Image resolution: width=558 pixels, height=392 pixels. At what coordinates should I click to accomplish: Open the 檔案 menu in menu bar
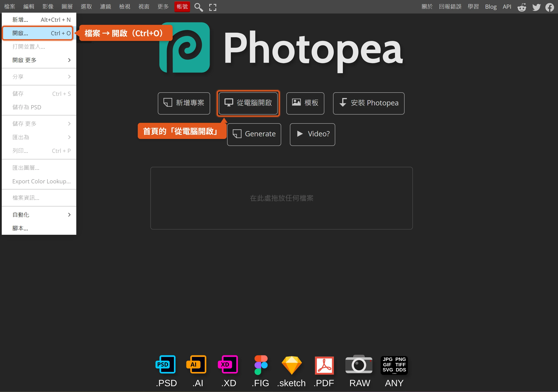[10, 7]
